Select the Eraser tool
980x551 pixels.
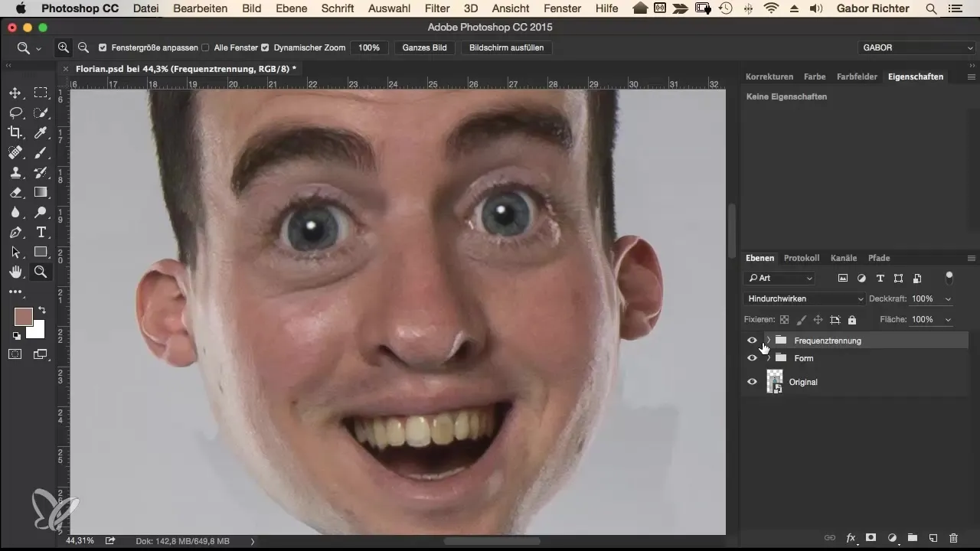pyautogui.click(x=15, y=193)
